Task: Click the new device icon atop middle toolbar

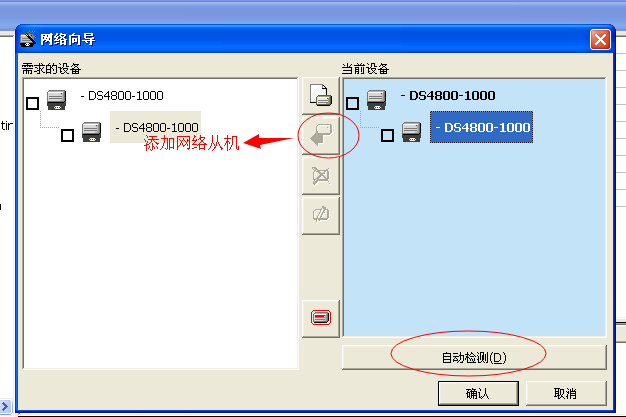Action: 322,96
